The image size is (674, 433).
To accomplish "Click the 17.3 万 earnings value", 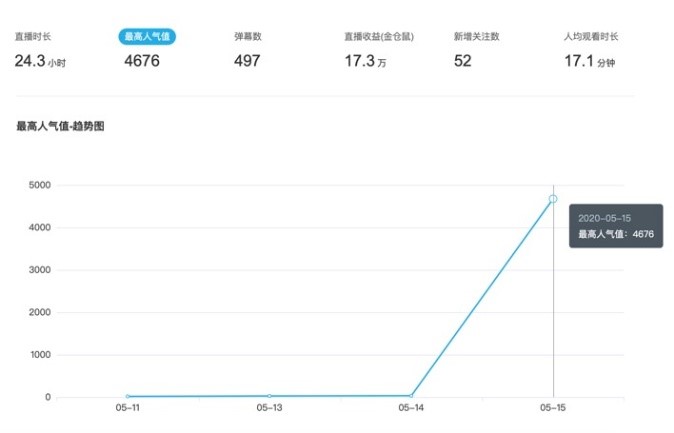I will click(365, 61).
